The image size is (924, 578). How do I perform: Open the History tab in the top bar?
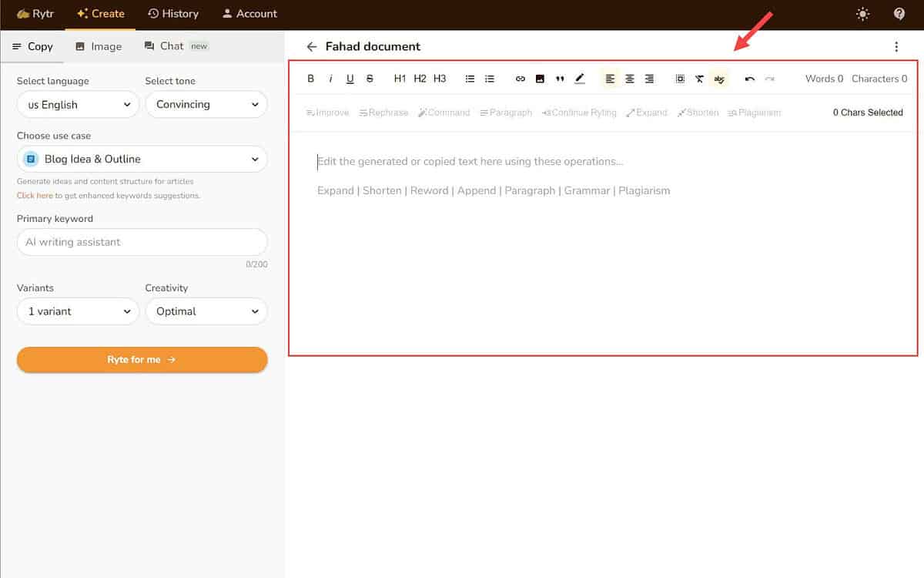(x=173, y=13)
